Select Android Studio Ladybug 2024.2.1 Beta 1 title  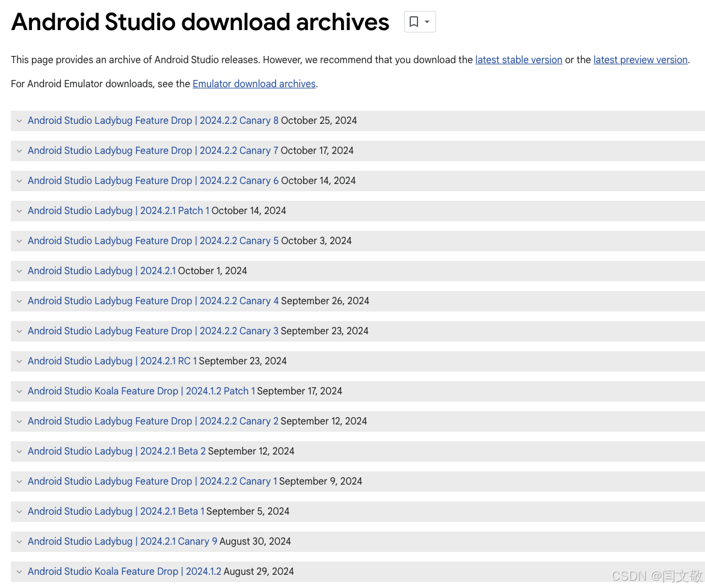coord(115,512)
